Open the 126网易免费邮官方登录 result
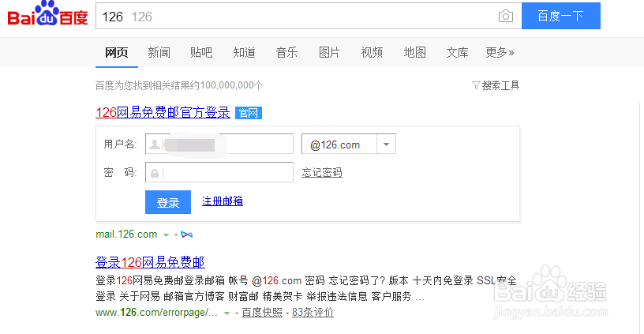The width and height of the screenshot is (644, 334). point(163,113)
